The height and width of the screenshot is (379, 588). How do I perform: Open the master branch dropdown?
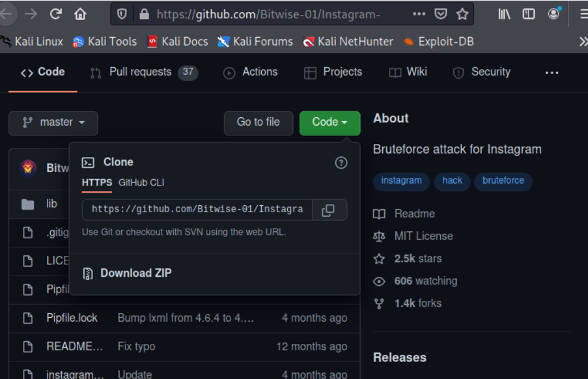click(53, 122)
